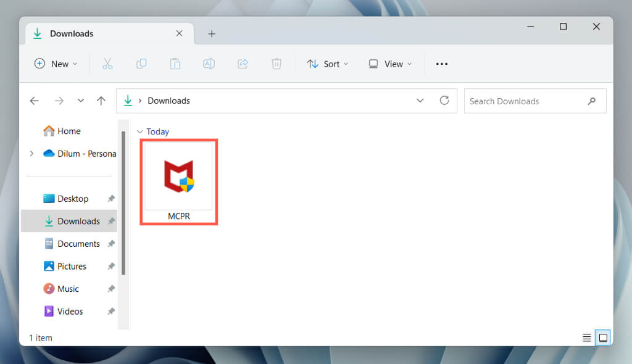
Task: Click the Rename icon in toolbar
Action: (209, 64)
